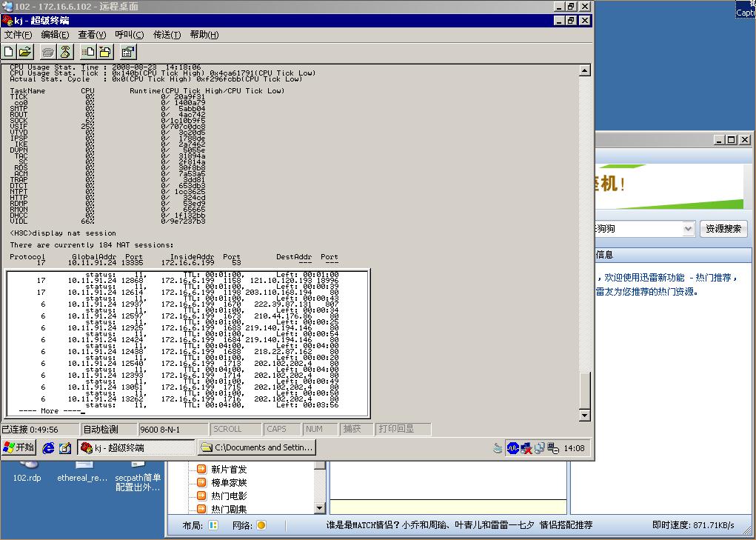
Task: Expand the search combo box dropdown
Action: click(x=688, y=229)
